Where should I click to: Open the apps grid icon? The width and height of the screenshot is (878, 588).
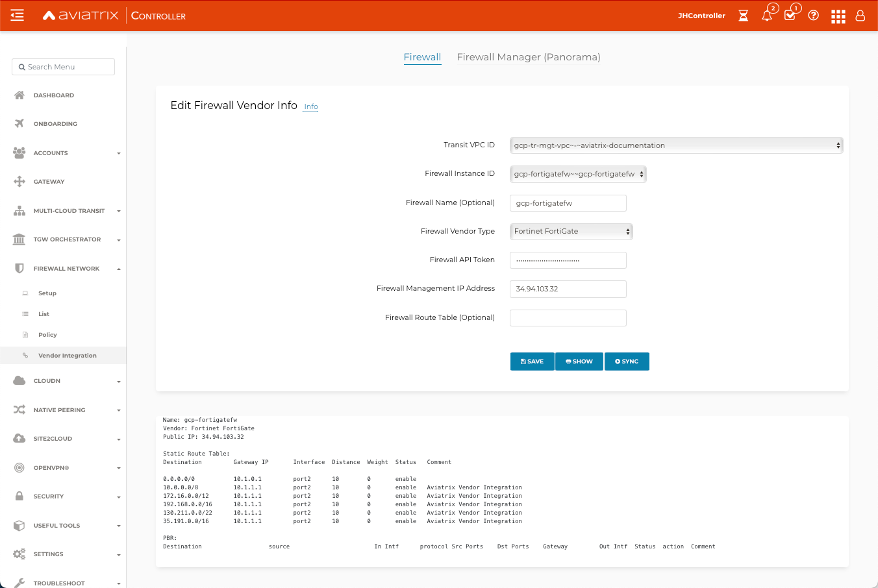coord(838,16)
